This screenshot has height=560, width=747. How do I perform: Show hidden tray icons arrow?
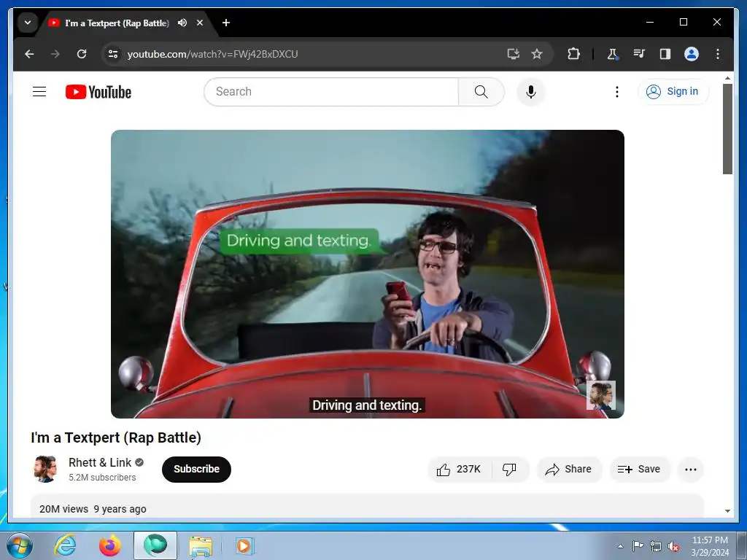[620, 546]
